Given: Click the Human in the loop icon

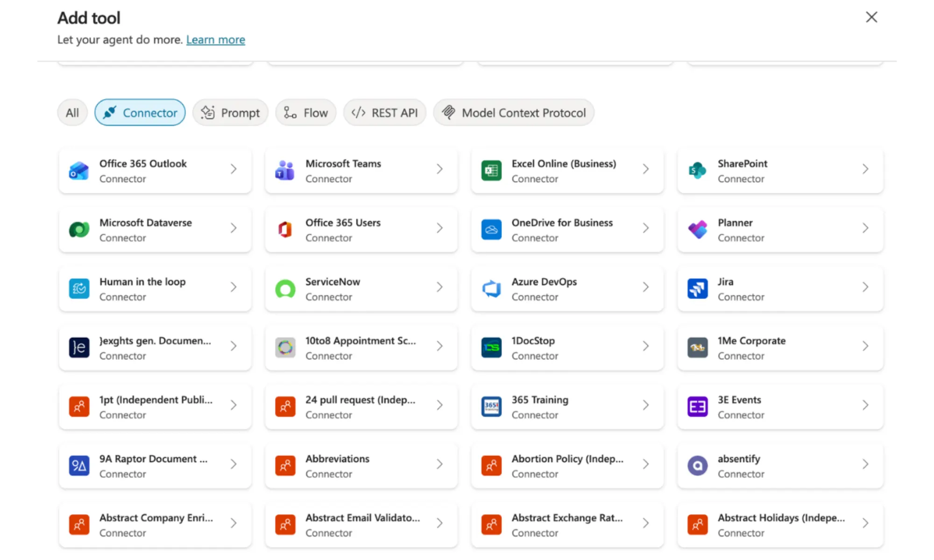Looking at the screenshot, I should click(x=79, y=289).
